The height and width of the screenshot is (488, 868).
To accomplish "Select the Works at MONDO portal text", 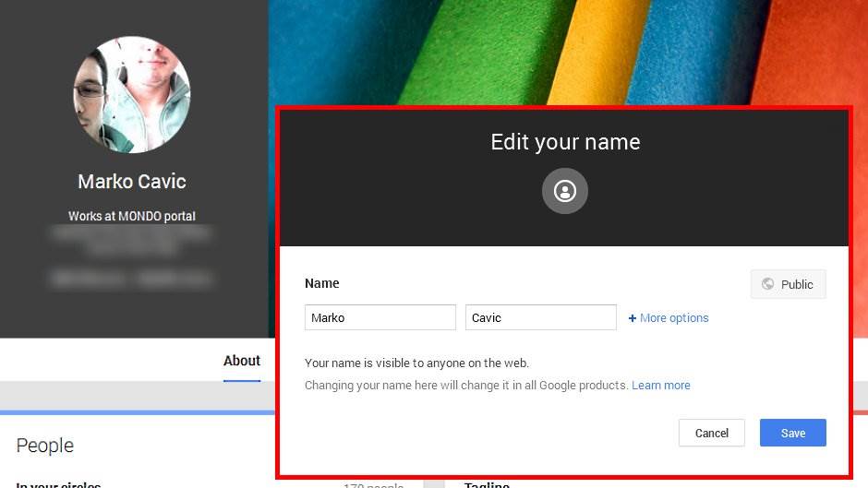I will point(132,217).
